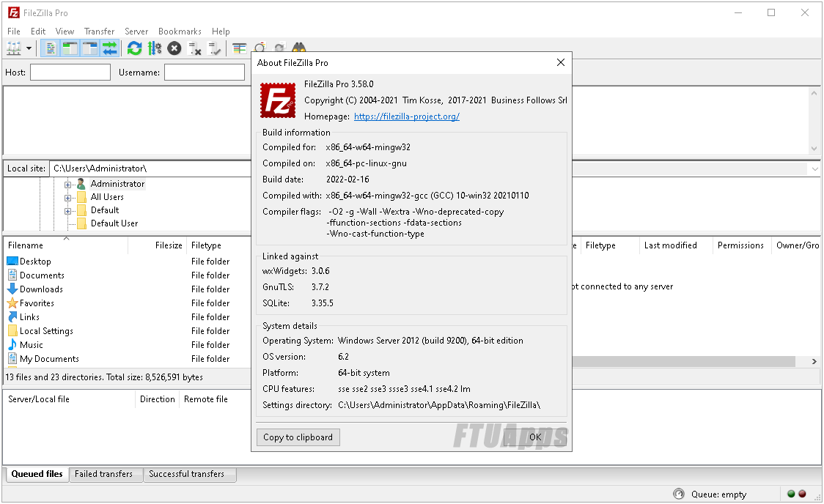Sort remote list by Permissions column
824x504 pixels.
[740, 245]
